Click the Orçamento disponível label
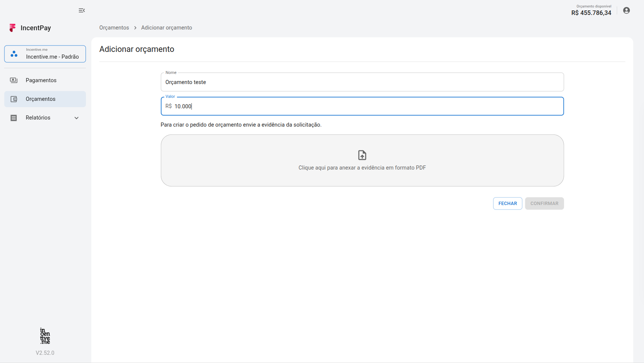This screenshot has height=363, width=644. pos(594,6)
